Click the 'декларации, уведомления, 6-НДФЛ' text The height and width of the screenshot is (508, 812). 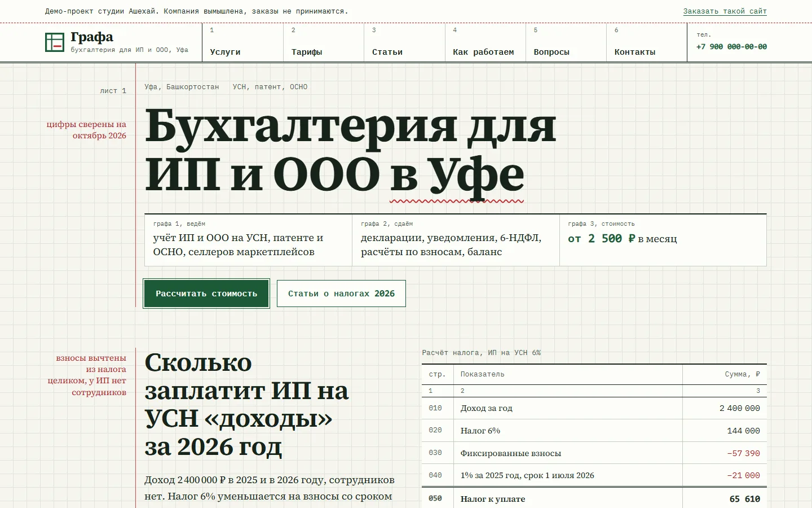(x=451, y=238)
